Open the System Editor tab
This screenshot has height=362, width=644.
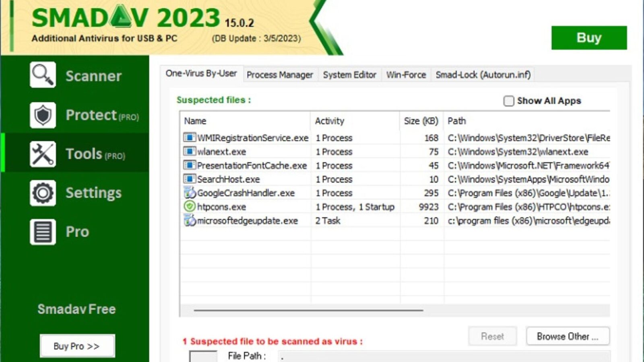point(349,75)
